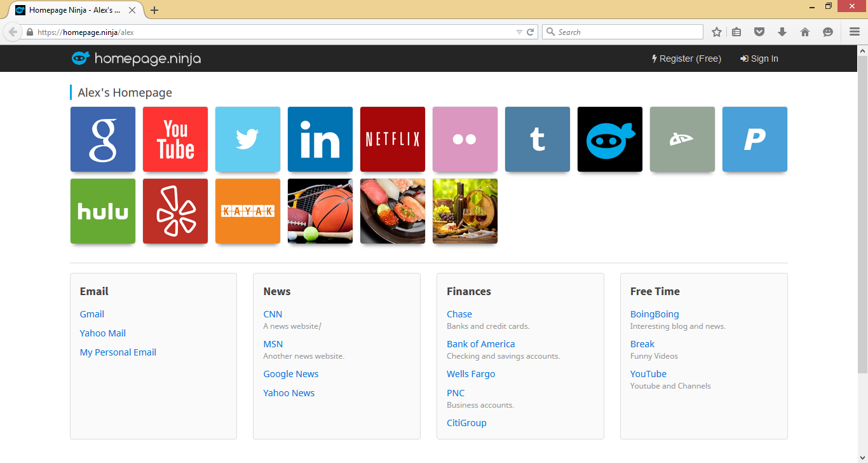
Task: Open the Twitter bird tile
Action: (248, 139)
